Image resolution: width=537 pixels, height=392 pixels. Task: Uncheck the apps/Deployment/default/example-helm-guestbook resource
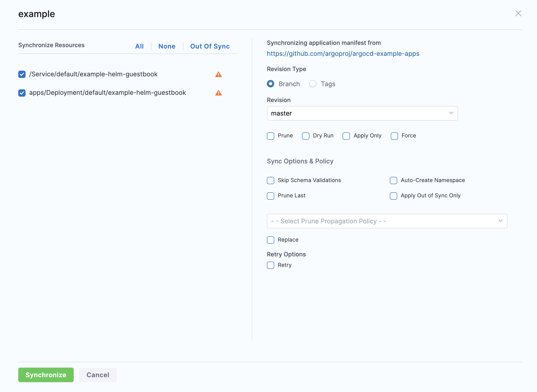(22, 93)
